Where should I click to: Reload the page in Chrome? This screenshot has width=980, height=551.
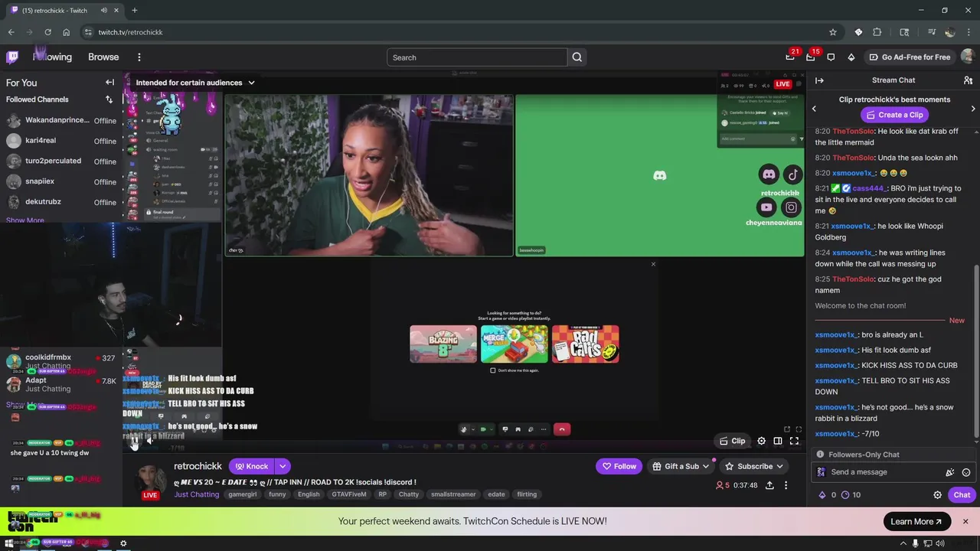[x=47, y=32]
